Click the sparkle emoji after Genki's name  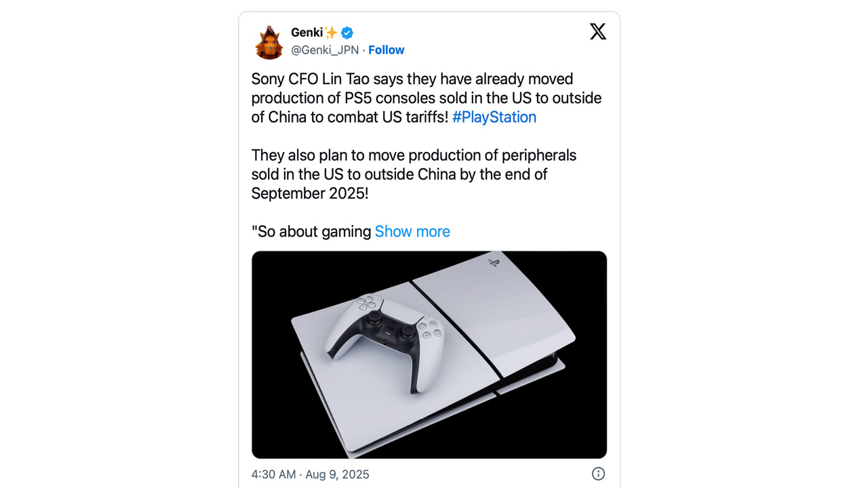331,33
